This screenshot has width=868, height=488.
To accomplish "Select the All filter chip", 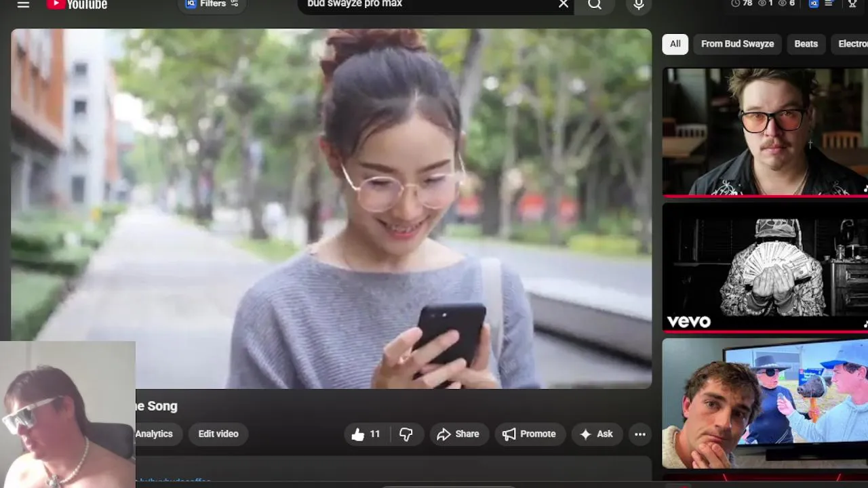I will tap(675, 44).
